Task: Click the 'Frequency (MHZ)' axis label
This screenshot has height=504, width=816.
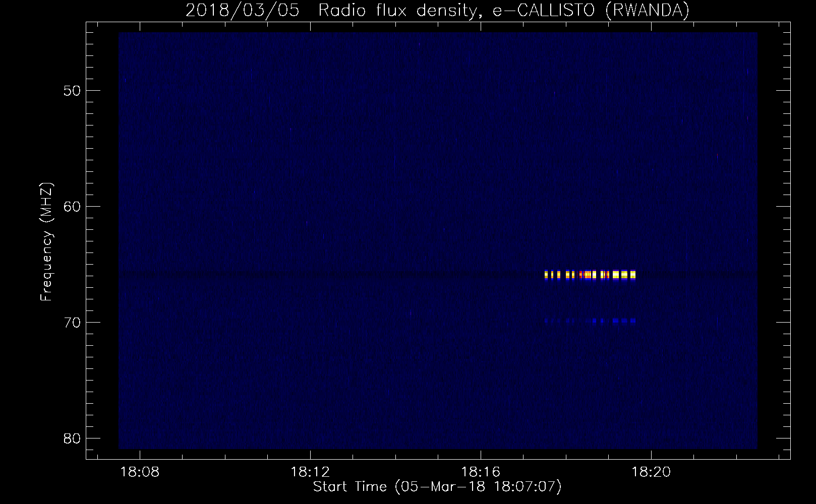Action: click(46, 242)
